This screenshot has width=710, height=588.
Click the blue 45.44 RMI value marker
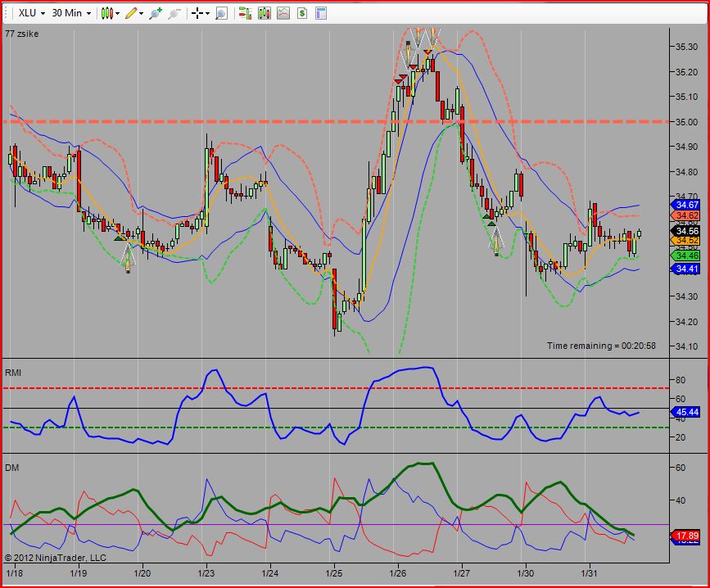[685, 412]
